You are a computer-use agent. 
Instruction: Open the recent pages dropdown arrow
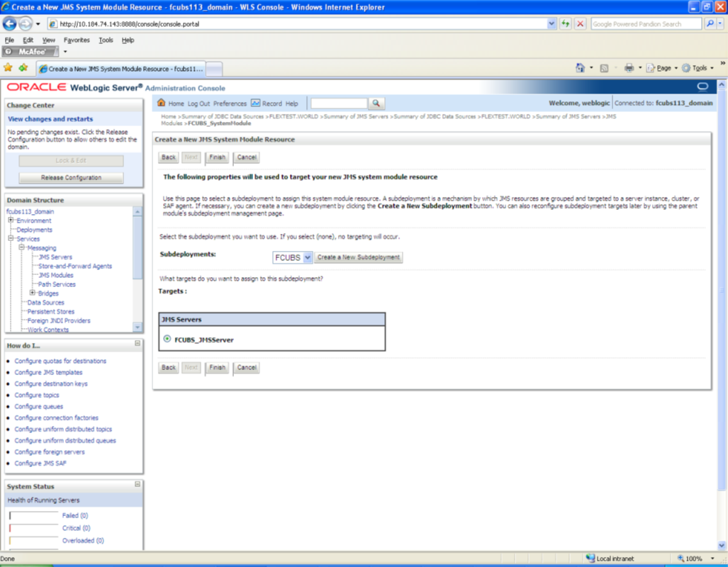coord(38,23)
